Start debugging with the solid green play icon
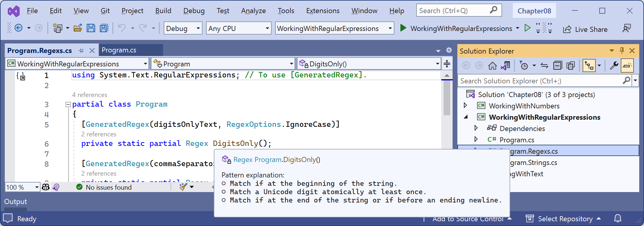 point(403,28)
